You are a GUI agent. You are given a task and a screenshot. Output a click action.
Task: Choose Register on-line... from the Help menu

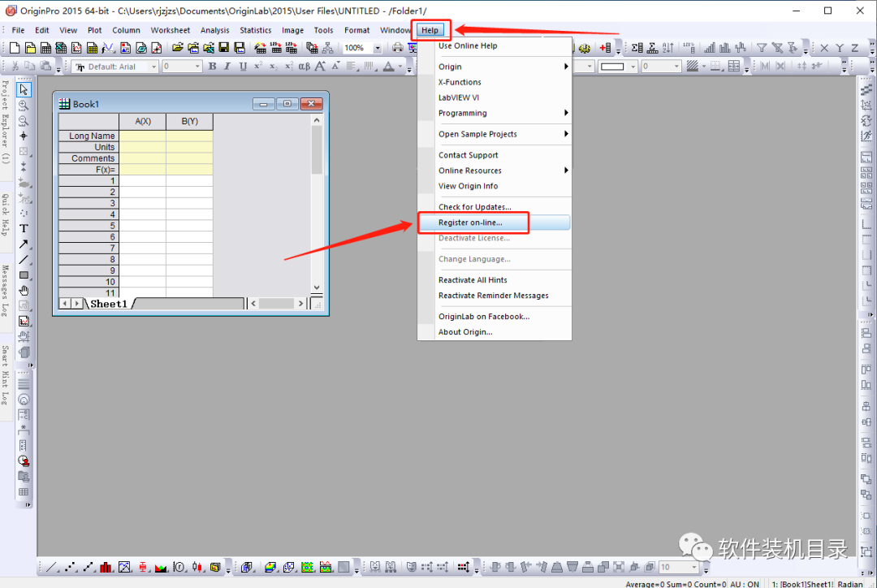tap(495, 223)
